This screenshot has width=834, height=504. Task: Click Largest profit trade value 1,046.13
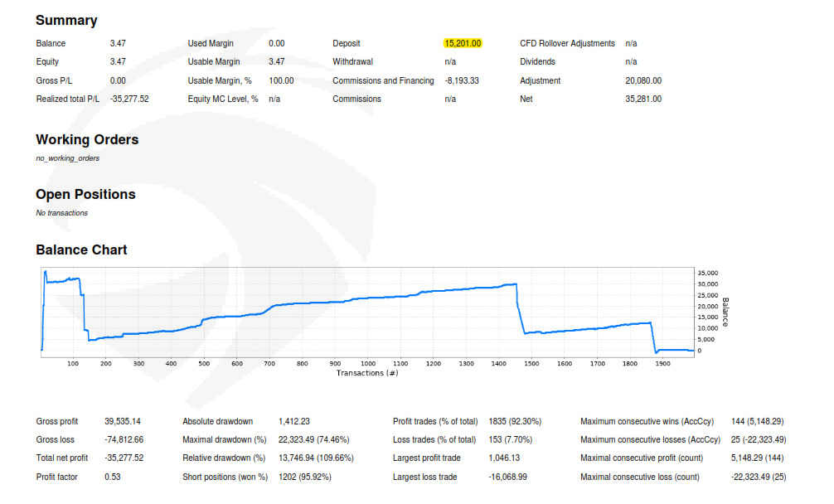tap(504, 458)
